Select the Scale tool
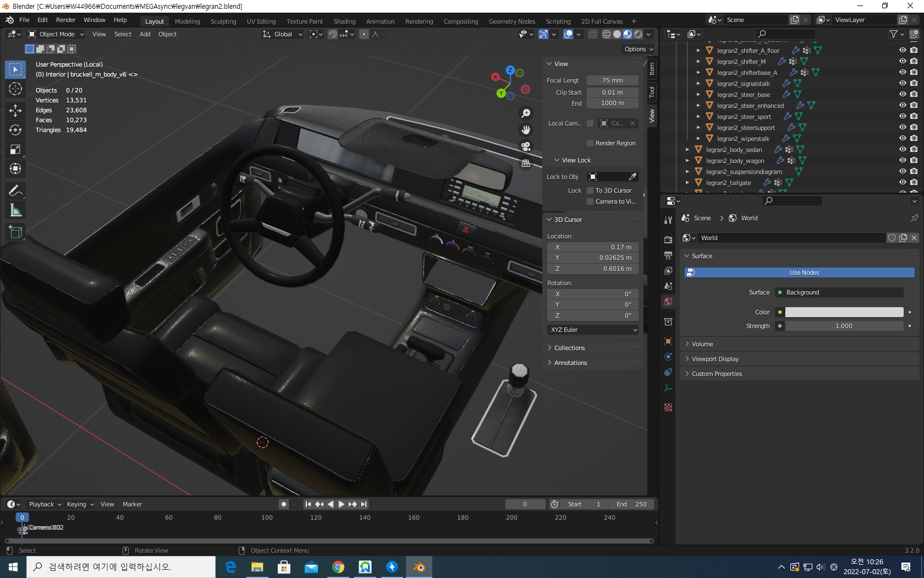Viewport: 924px width, 578px height. point(15,150)
